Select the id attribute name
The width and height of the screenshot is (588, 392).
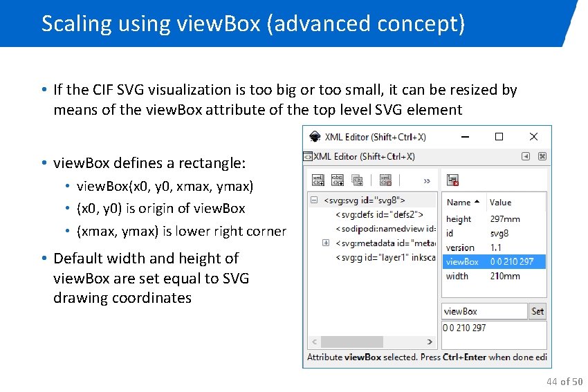[450, 234]
